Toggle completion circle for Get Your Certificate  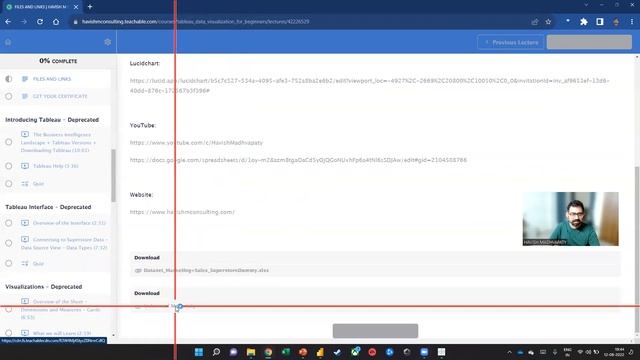[9, 96]
